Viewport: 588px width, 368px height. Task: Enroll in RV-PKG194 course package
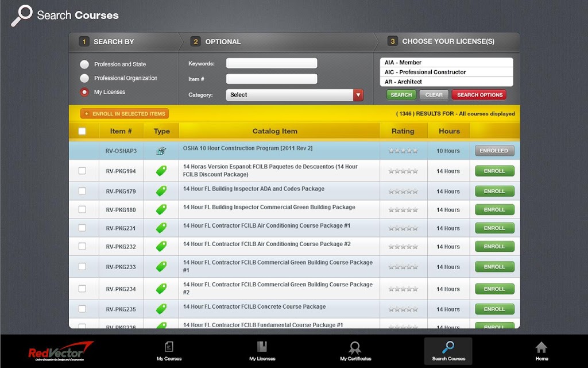(494, 171)
